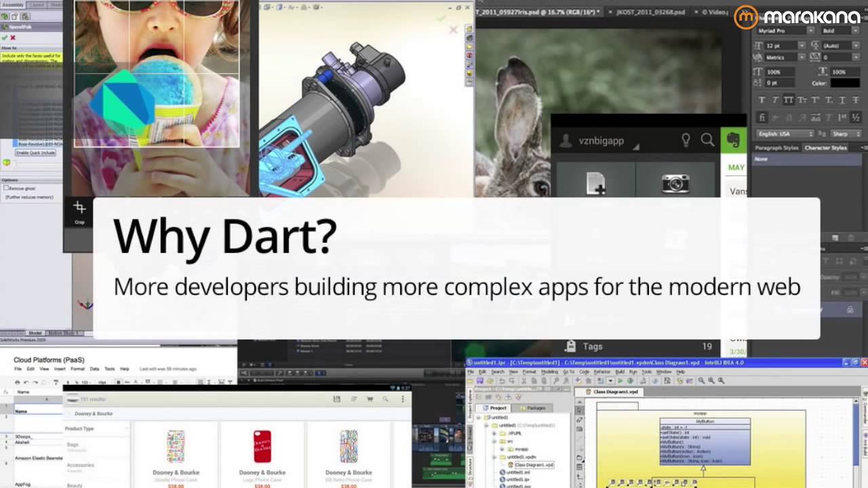The image size is (868, 488).
Task: Click the Faux Bold T button in Character panel
Action: pyautogui.click(x=762, y=100)
